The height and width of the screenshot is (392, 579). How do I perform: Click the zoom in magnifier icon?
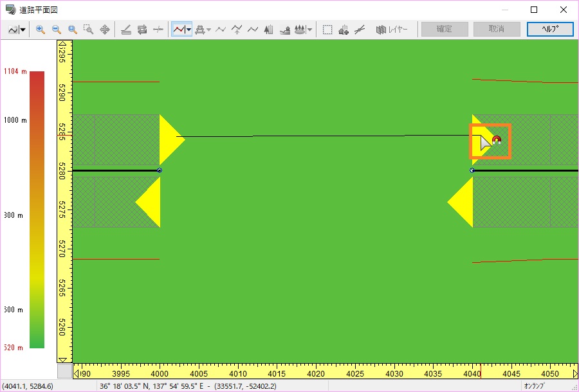tap(41, 30)
